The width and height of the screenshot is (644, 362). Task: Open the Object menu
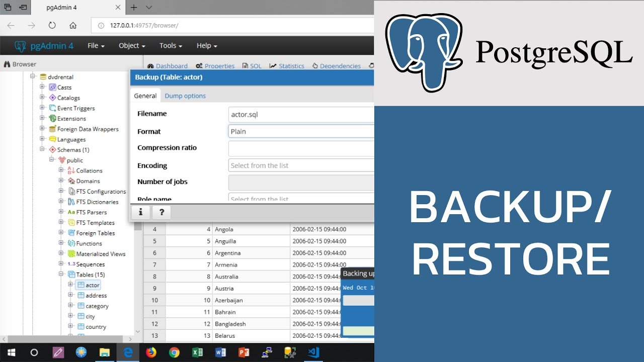click(132, 46)
